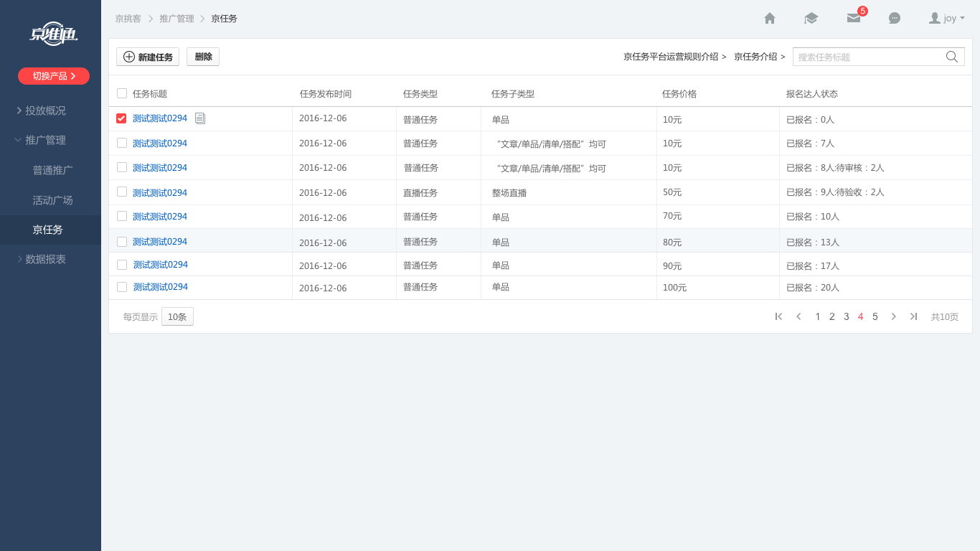Select 普通推广 in the sidebar menu

click(52, 170)
